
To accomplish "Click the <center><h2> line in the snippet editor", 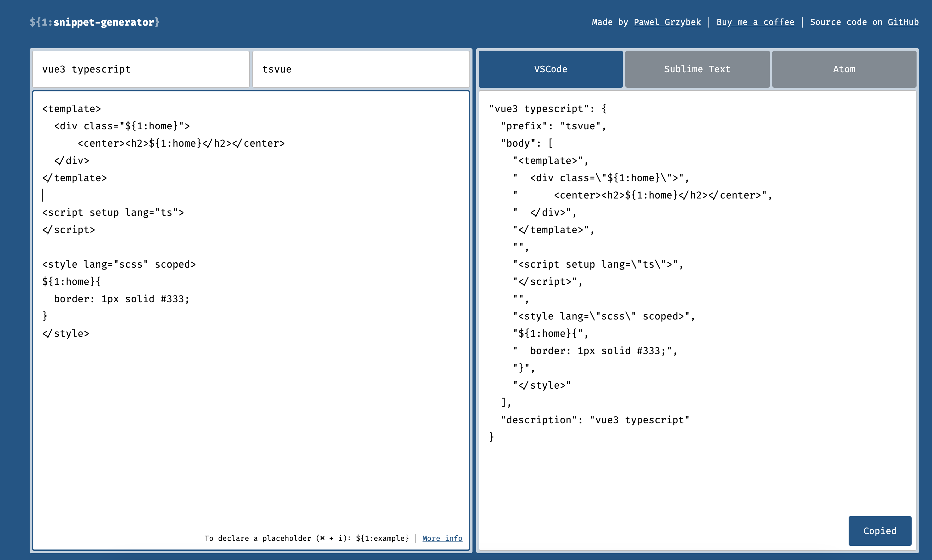I will pos(181,144).
